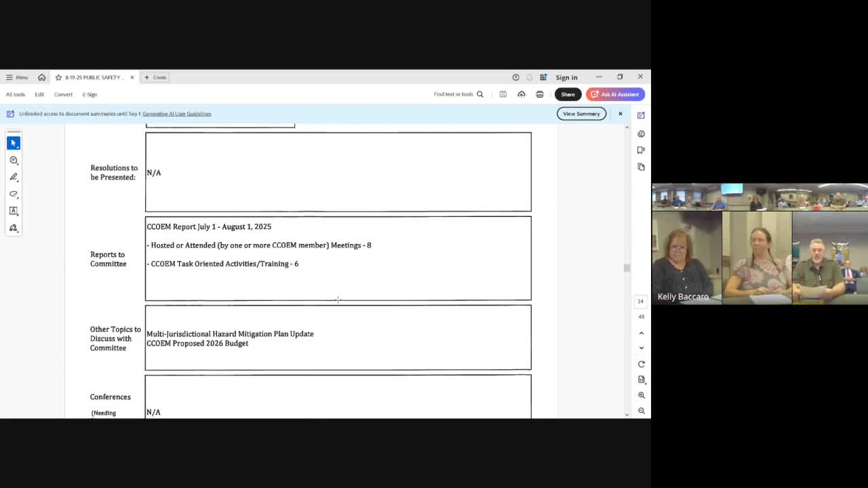Open the Help question mark icon
The width and height of the screenshot is (868, 488).
pyautogui.click(x=515, y=77)
